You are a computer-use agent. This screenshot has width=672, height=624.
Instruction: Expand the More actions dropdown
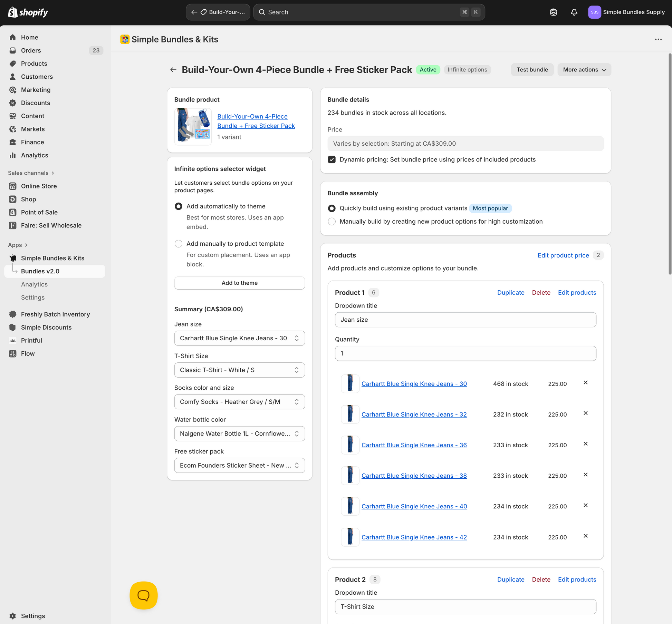tap(584, 70)
